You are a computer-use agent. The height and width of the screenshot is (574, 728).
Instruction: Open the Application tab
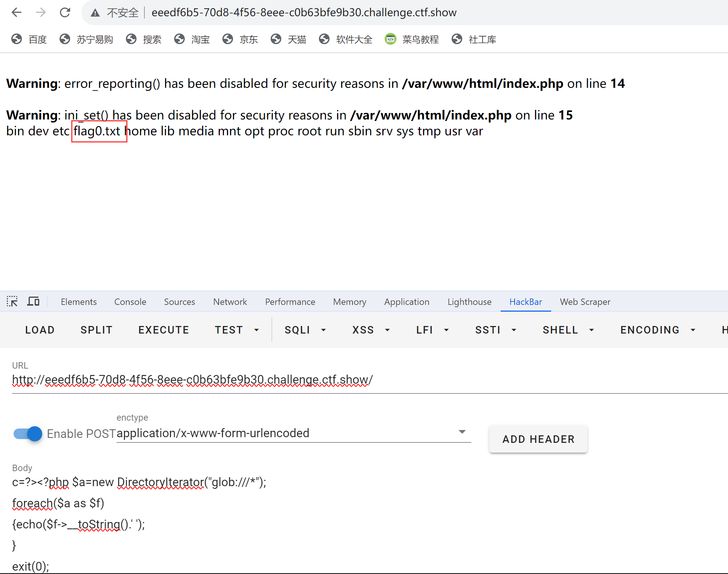[407, 302]
